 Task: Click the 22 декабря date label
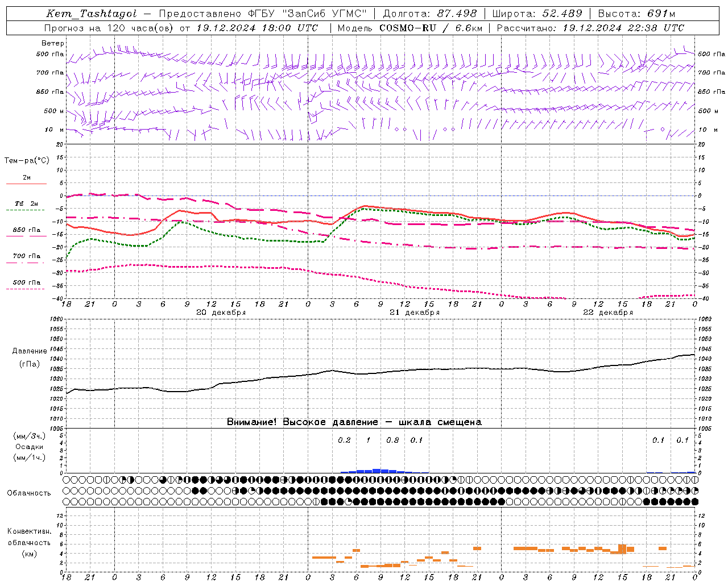(x=607, y=313)
